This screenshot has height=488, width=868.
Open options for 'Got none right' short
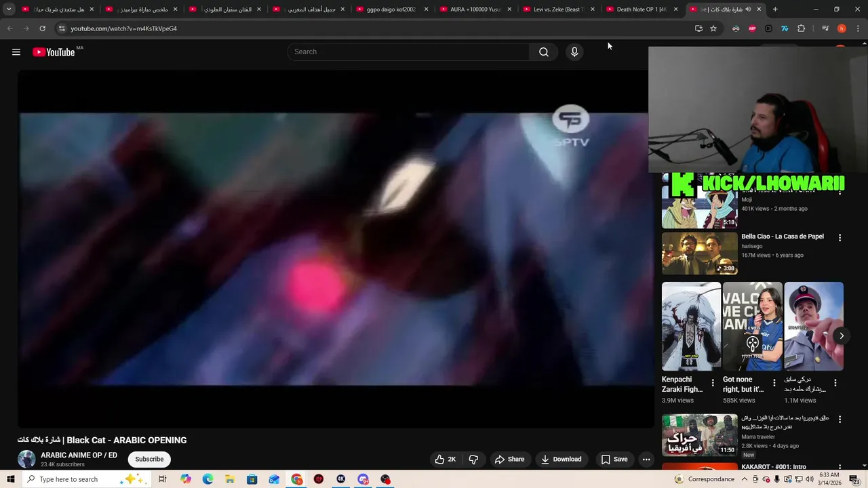[x=774, y=383]
